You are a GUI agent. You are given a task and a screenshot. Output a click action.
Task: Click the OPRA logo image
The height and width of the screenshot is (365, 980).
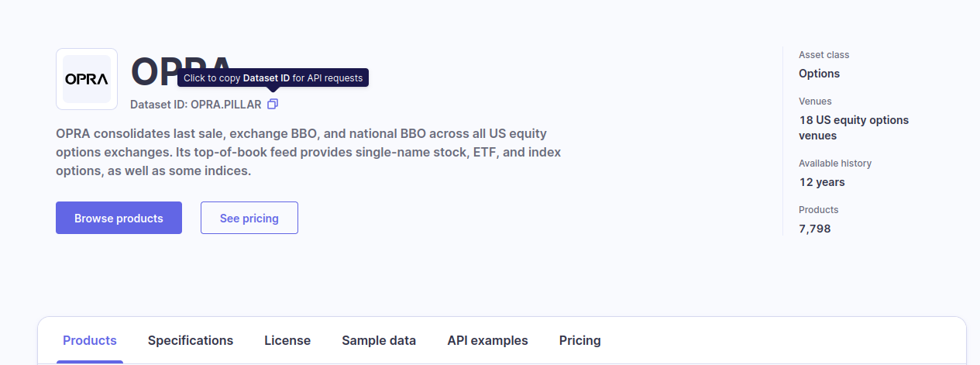click(87, 79)
